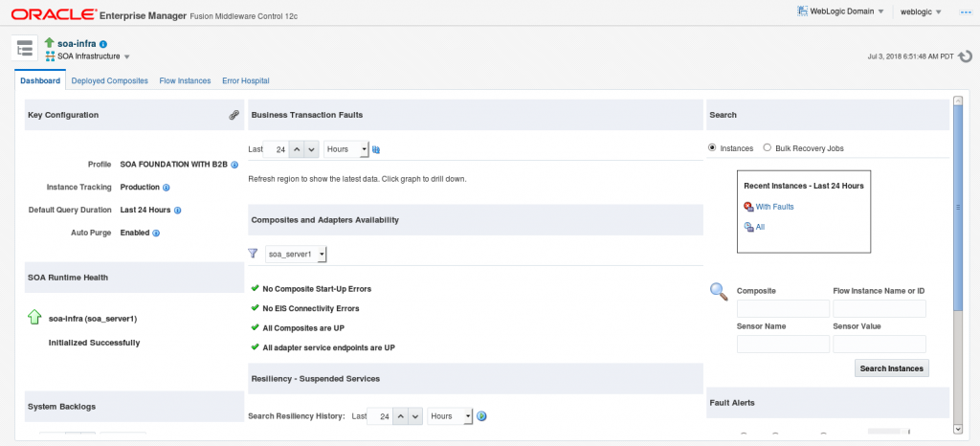This screenshot has width=980, height=446.
Task: Click in the Sensor Name field
Action: coord(783,345)
